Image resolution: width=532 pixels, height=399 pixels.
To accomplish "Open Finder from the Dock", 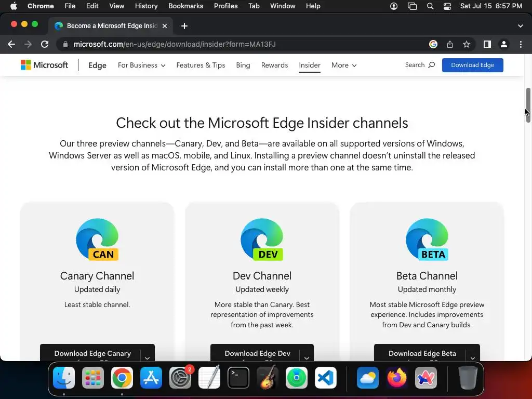I will tap(64, 378).
